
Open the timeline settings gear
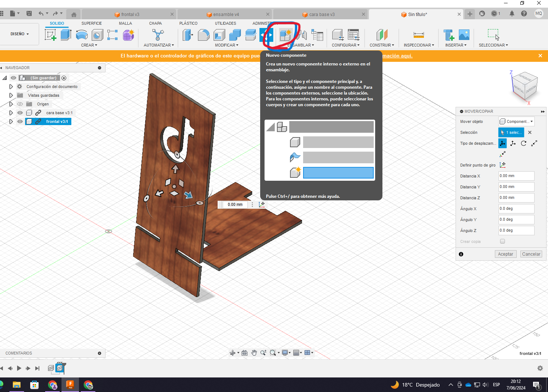coord(540,368)
